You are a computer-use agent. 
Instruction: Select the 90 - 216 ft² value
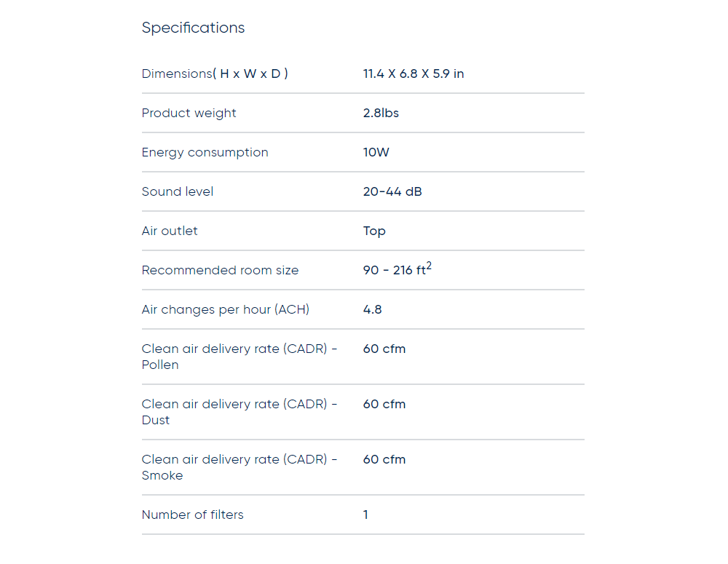click(397, 269)
